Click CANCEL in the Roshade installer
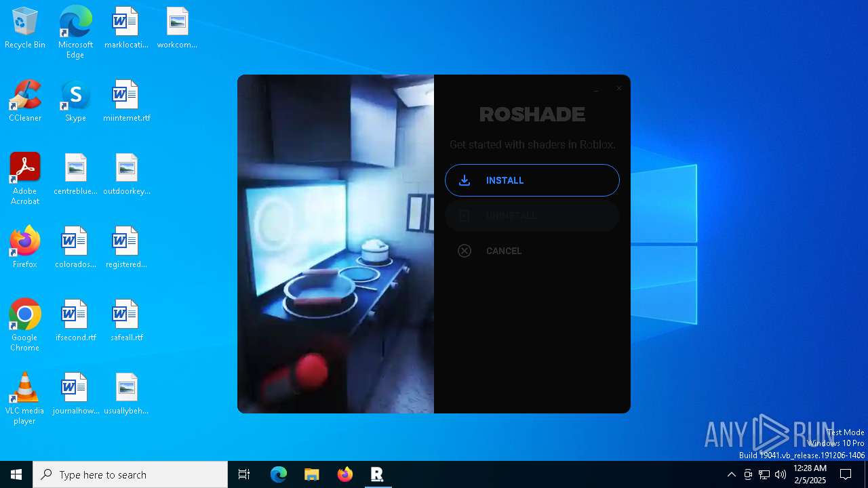This screenshot has width=868, height=488. (x=532, y=251)
